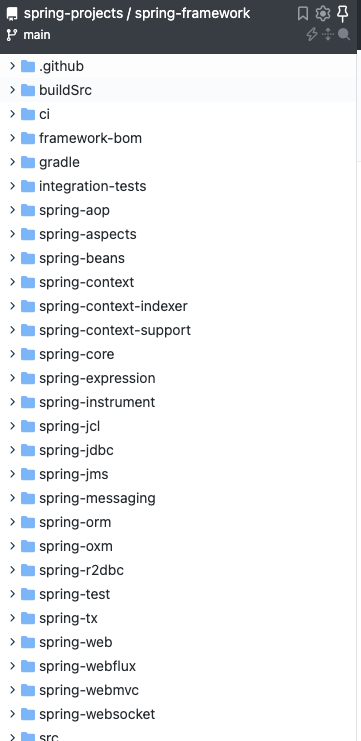
Task: Select the integration-tests folder
Action: pos(177,186)
